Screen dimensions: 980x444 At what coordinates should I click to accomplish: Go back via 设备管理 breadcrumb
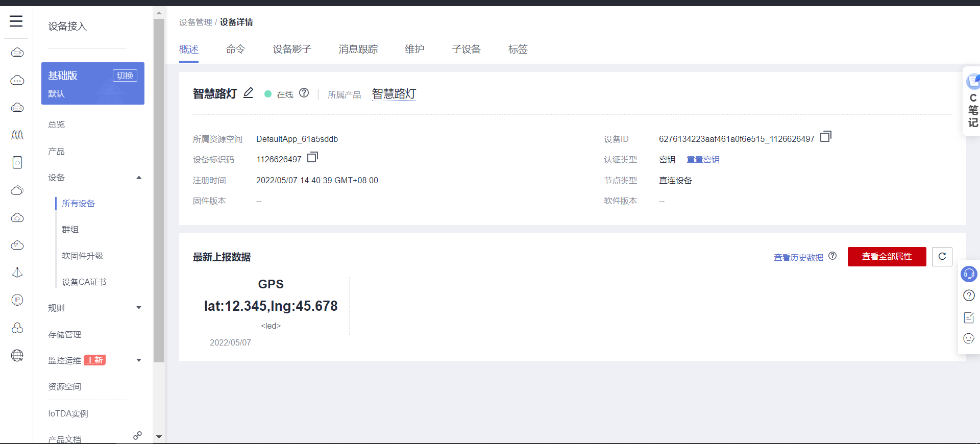point(195,22)
